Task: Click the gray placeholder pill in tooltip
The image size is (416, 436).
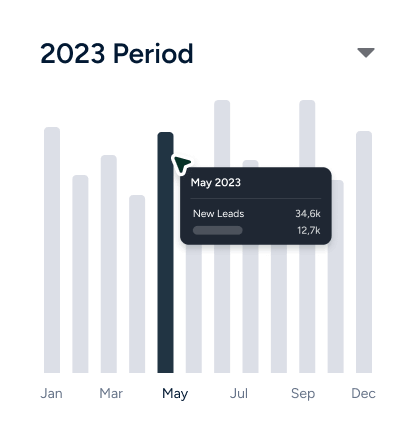Action: point(218,230)
